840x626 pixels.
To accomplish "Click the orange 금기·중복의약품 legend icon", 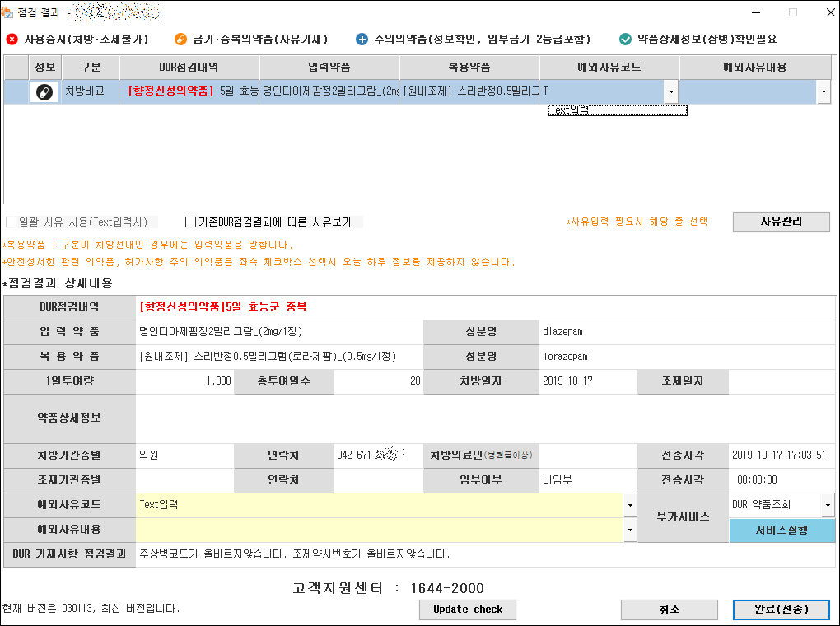I will [180, 39].
